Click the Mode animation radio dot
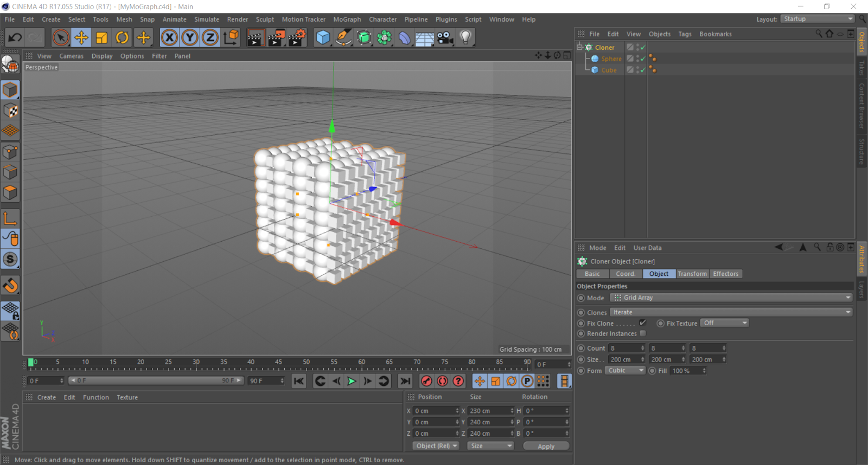Screen dimensions: 868x465 point(581,298)
